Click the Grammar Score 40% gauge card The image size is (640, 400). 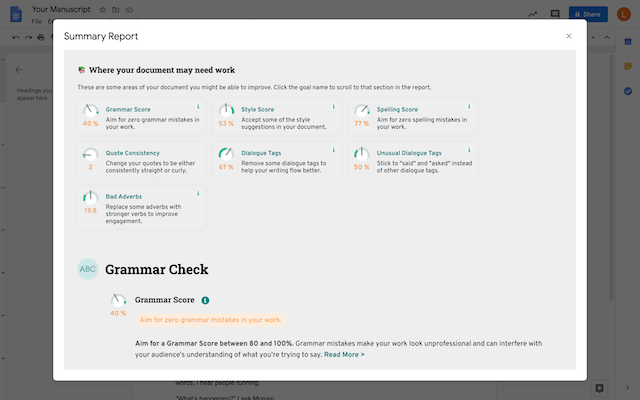[91, 115]
